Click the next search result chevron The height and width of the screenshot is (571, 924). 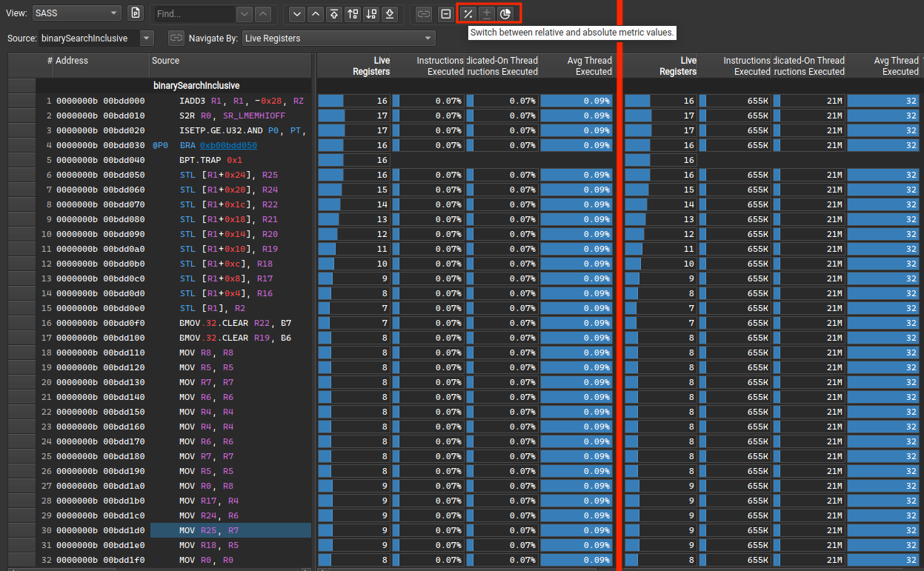(245, 13)
